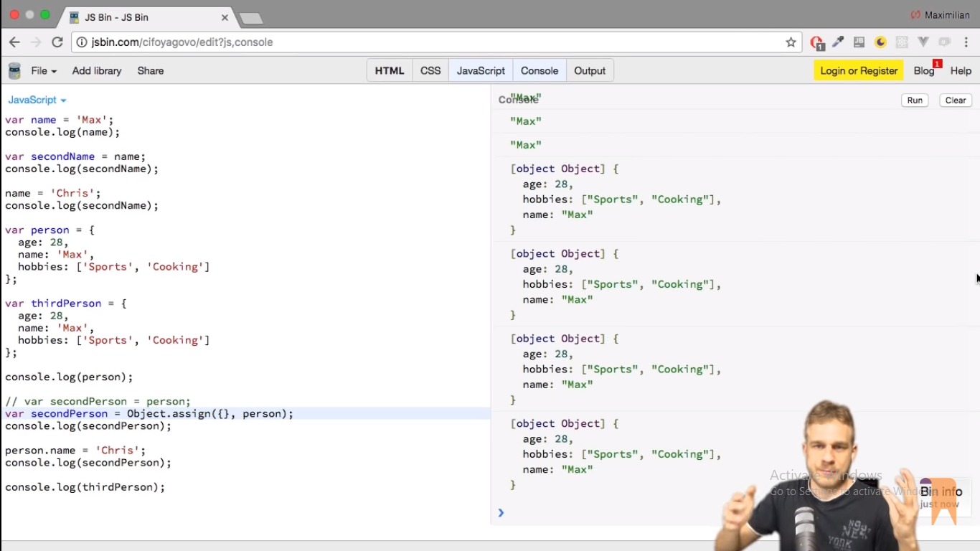980x551 pixels.
Task: Click the browser back arrow
Action: [14, 42]
